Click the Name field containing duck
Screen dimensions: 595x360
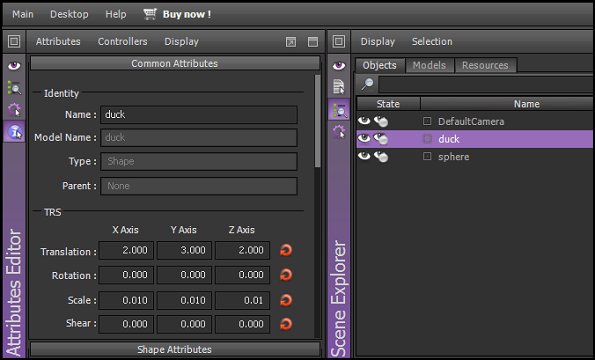pos(199,115)
